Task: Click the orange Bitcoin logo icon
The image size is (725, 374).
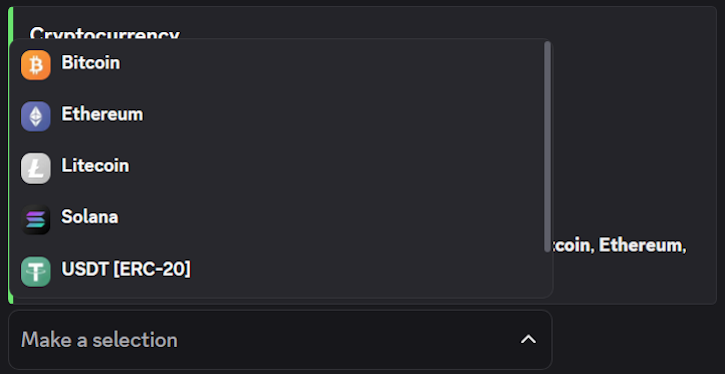Action: 36,65
